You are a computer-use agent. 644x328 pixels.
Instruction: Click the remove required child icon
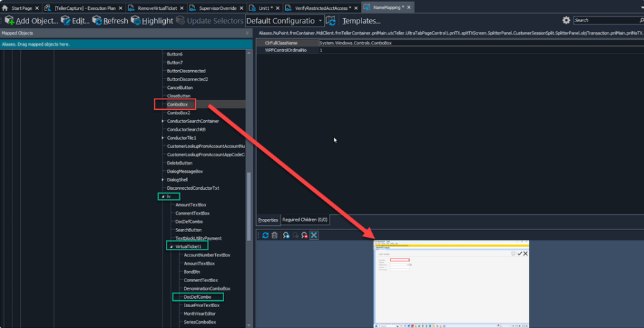(304, 236)
